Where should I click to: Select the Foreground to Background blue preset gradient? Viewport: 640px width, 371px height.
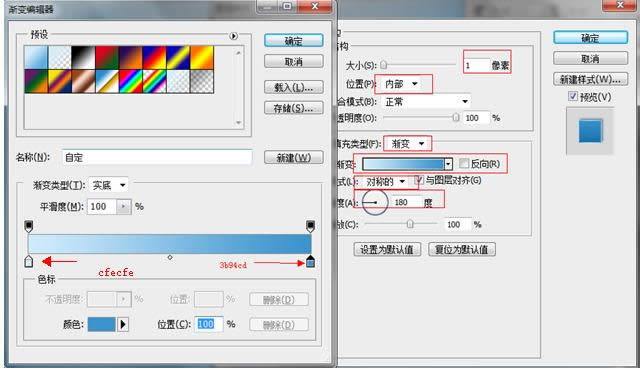[x=36, y=58]
